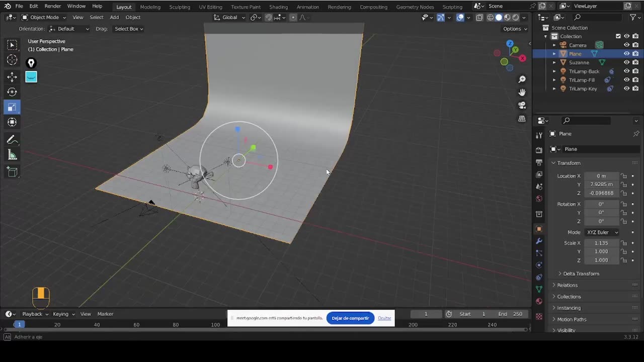Viewport: 644px width, 362px height.
Task: Switch to perspective/orthographic grid icon
Action: pyautogui.click(x=522, y=119)
